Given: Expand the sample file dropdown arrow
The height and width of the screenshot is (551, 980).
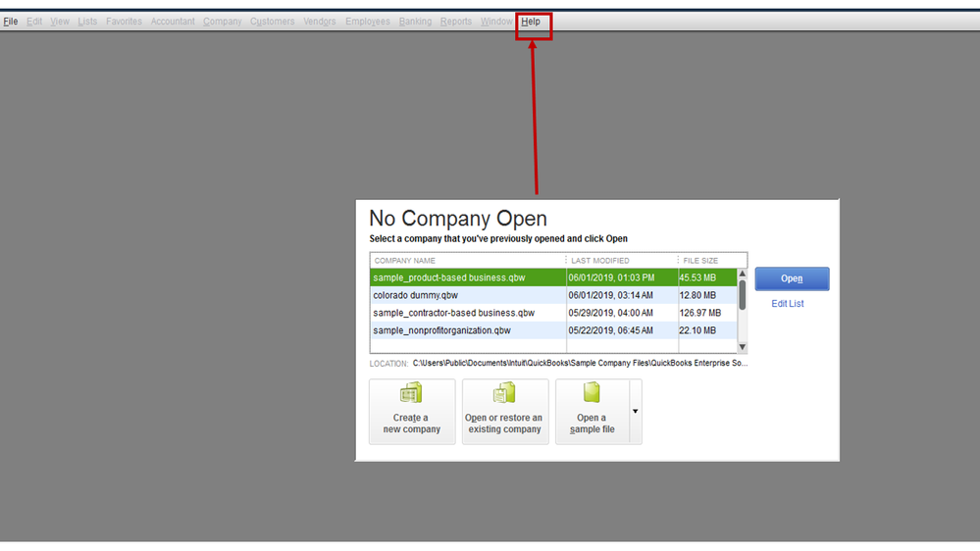Looking at the screenshot, I should (x=635, y=412).
